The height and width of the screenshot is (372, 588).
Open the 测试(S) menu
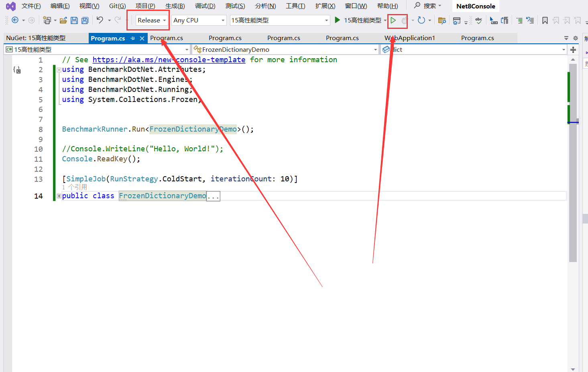235,6
